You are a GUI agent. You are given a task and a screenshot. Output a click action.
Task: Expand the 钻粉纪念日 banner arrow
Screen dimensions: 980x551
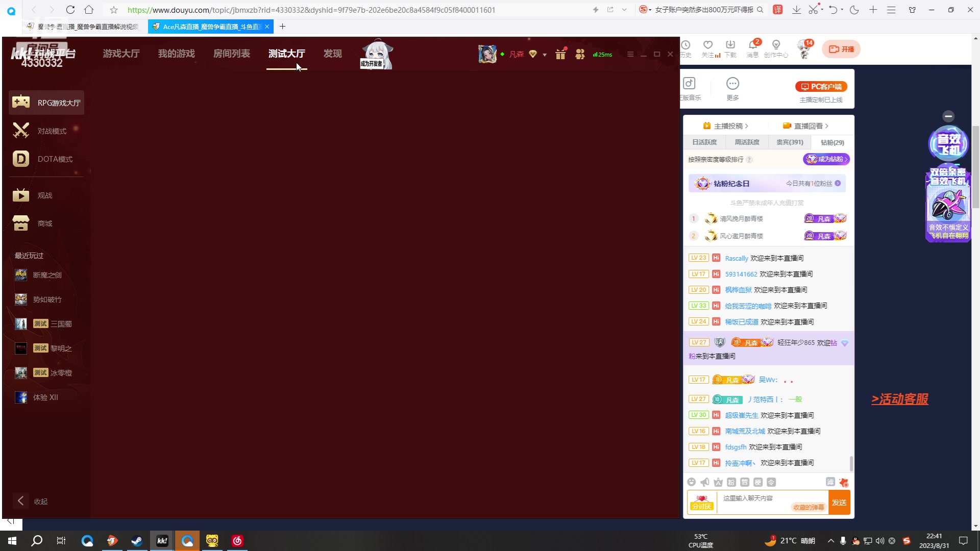coord(838,183)
